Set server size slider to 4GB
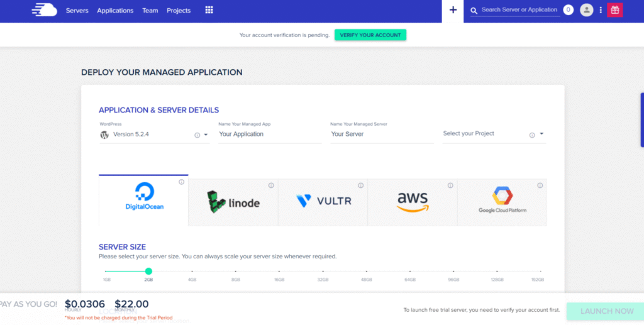This screenshot has height=325, width=644. pyautogui.click(x=192, y=272)
